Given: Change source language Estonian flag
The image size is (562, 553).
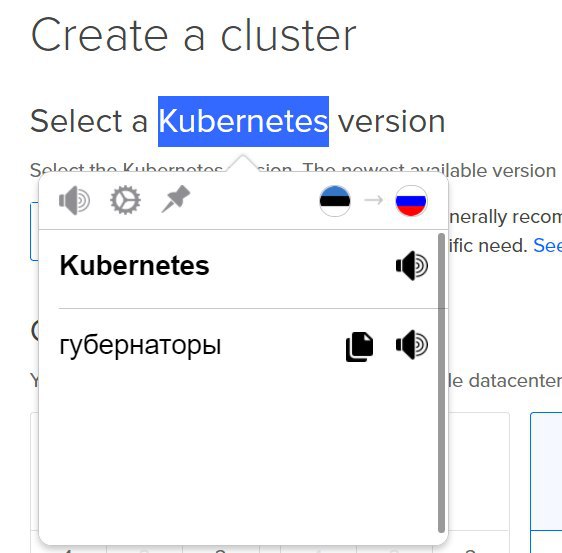Looking at the screenshot, I should [335, 201].
